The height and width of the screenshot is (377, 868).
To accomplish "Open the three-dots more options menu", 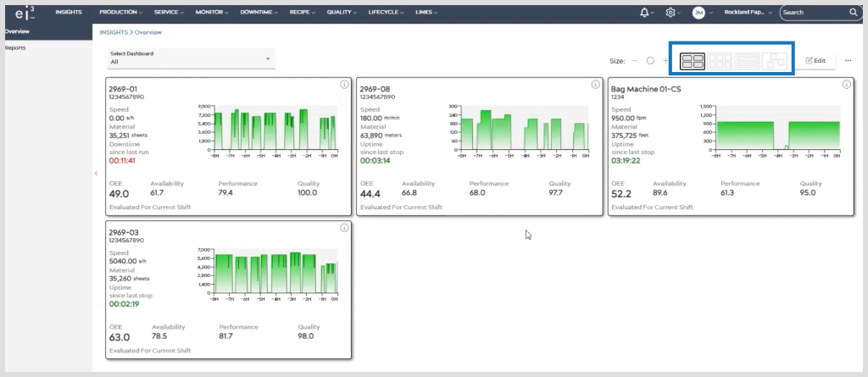I will coord(848,61).
